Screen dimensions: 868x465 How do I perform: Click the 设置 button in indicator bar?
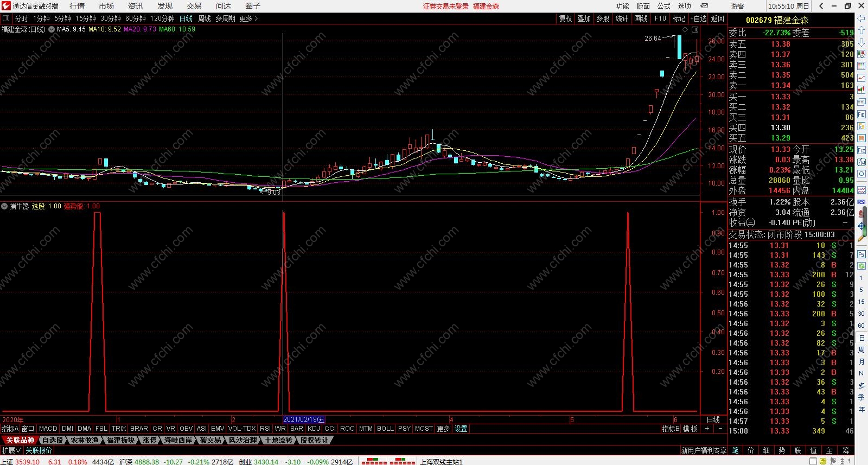point(461,429)
